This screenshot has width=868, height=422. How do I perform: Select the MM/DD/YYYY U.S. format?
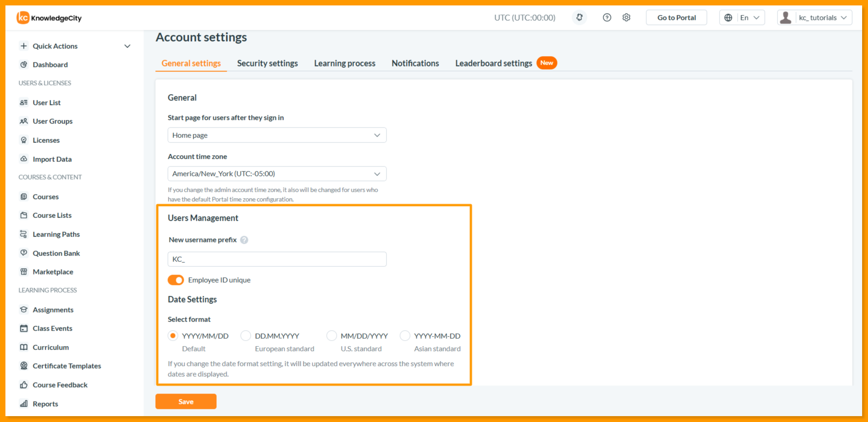pyautogui.click(x=332, y=336)
